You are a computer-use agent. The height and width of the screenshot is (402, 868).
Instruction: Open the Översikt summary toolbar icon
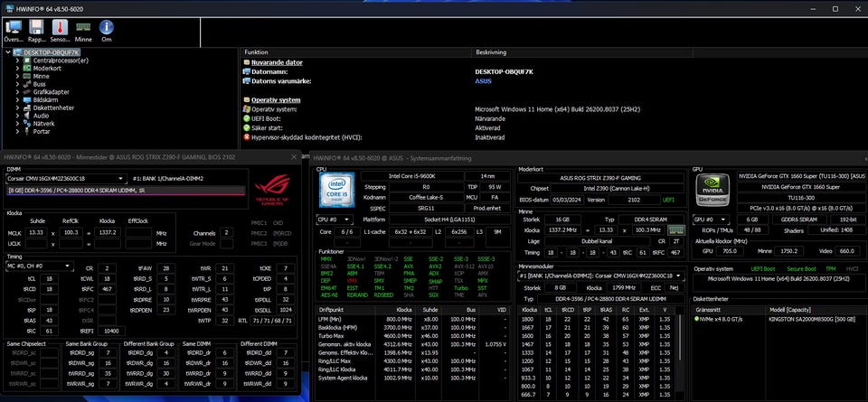pyautogui.click(x=14, y=31)
